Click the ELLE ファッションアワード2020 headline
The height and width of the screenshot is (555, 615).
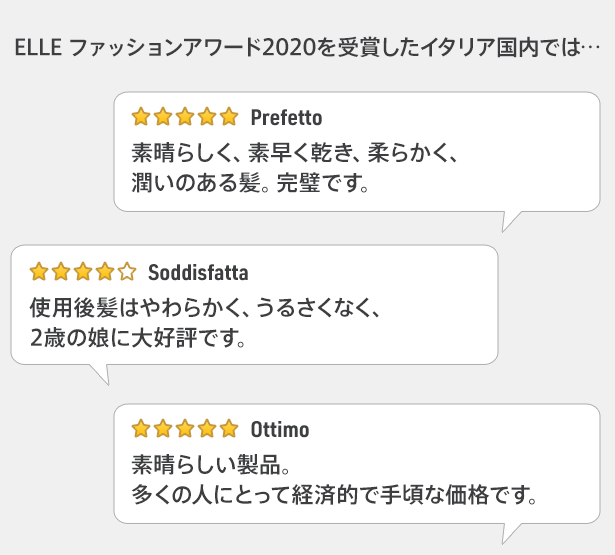click(307, 47)
